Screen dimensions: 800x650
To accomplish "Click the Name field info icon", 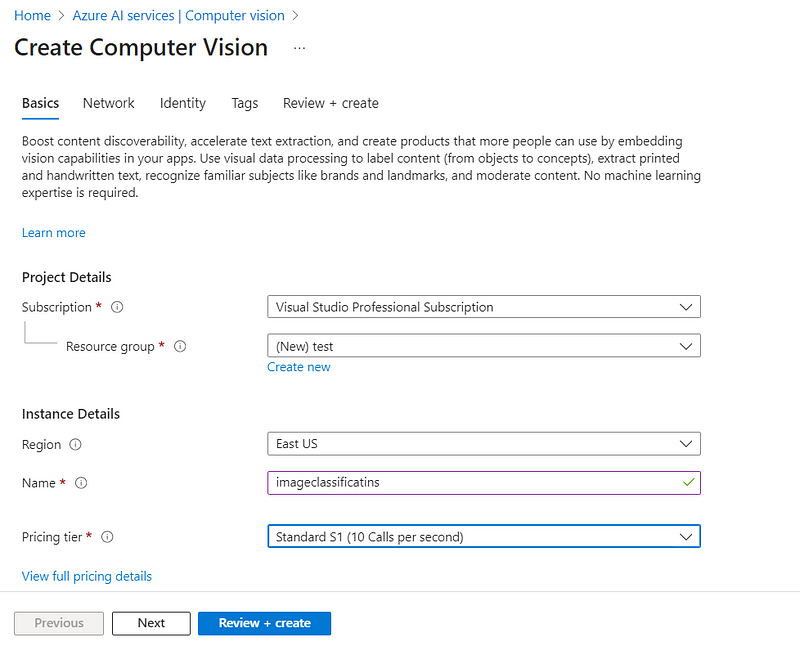I will point(81,483).
